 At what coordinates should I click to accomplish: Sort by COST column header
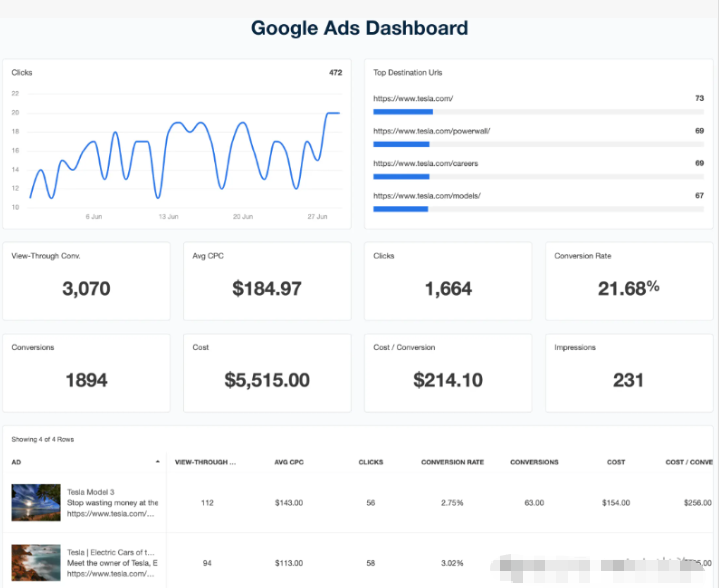click(616, 462)
